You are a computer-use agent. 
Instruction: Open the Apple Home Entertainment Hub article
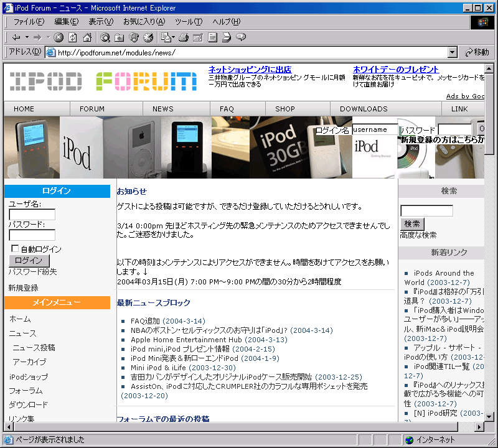pyautogui.click(x=186, y=340)
